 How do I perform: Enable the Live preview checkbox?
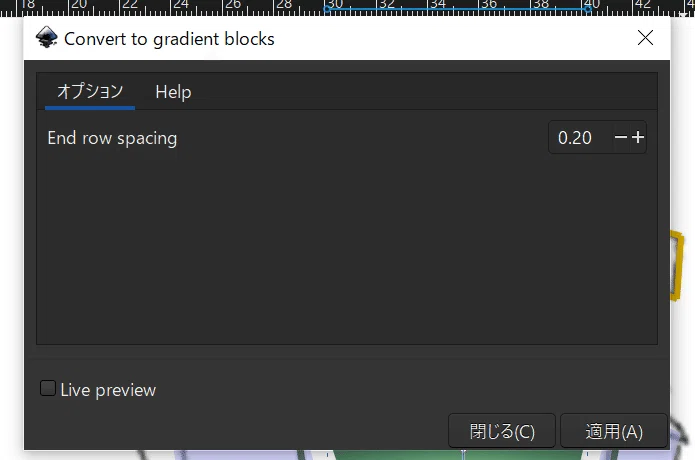[48, 388]
